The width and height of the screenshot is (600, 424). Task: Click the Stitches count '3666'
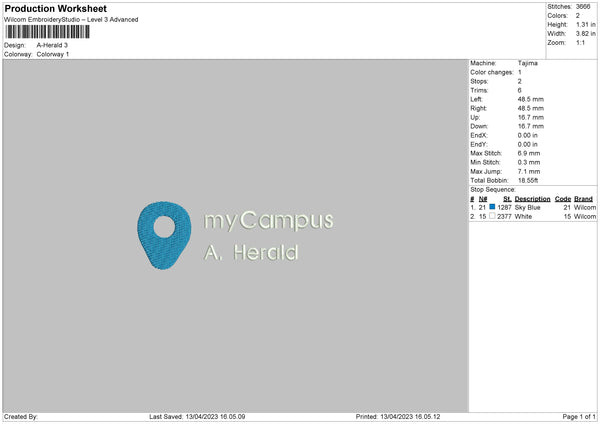point(583,7)
